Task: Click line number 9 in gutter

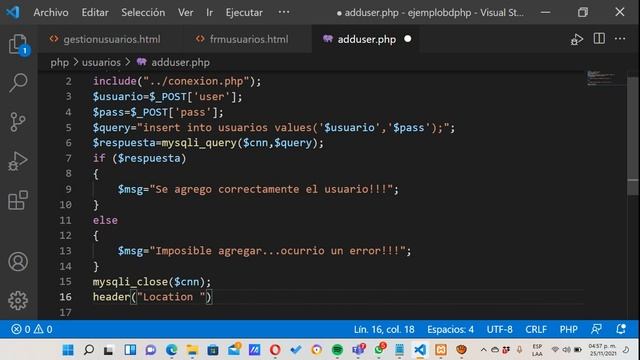Action: pos(68,189)
